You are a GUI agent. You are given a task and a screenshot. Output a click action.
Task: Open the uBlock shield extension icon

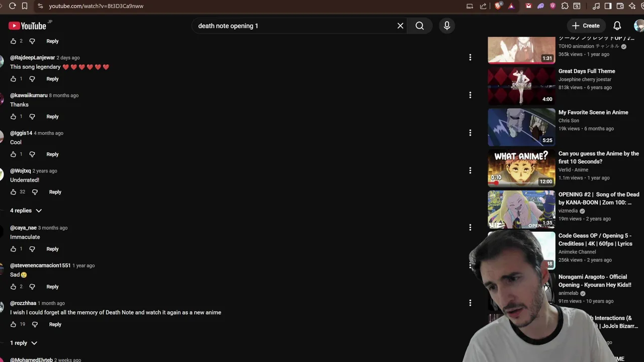(x=553, y=6)
